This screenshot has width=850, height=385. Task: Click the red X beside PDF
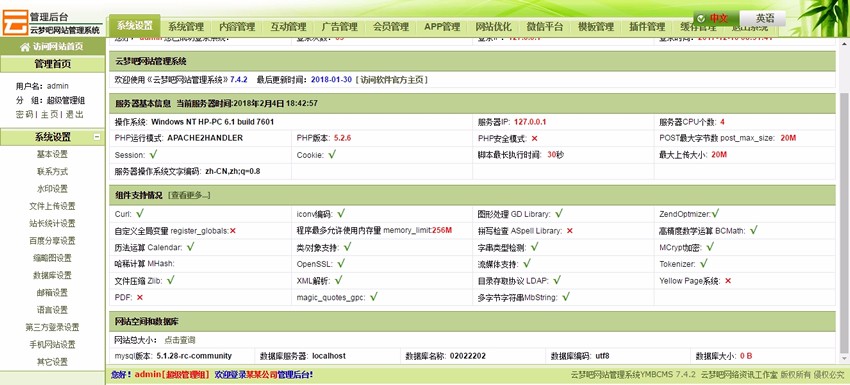(140, 298)
